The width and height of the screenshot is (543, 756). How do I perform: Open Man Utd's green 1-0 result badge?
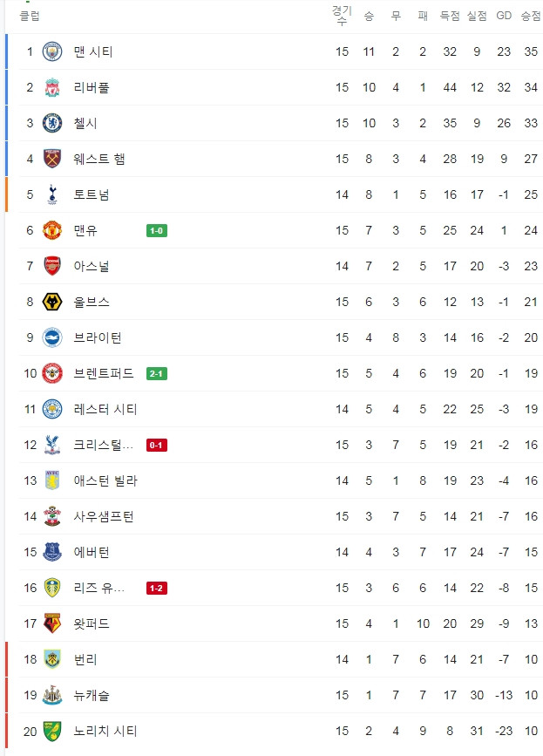click(157, 230)
